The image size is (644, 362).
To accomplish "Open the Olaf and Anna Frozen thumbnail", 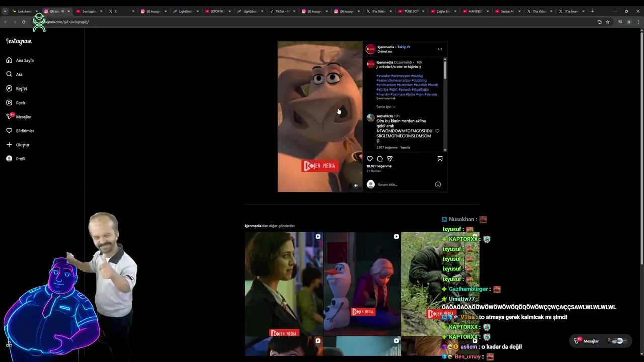I will [362, 284].
